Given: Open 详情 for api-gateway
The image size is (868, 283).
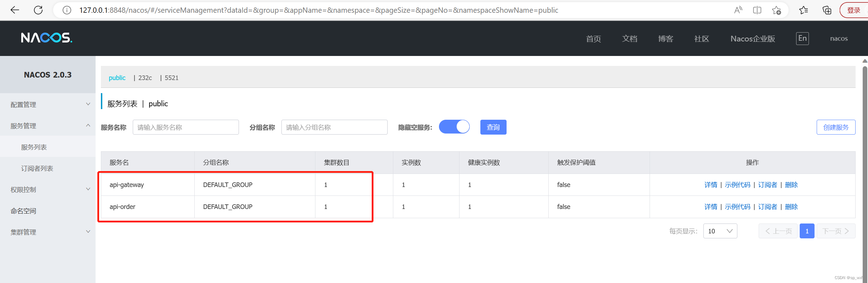Looking at the screenshot, I should [710, 185].
